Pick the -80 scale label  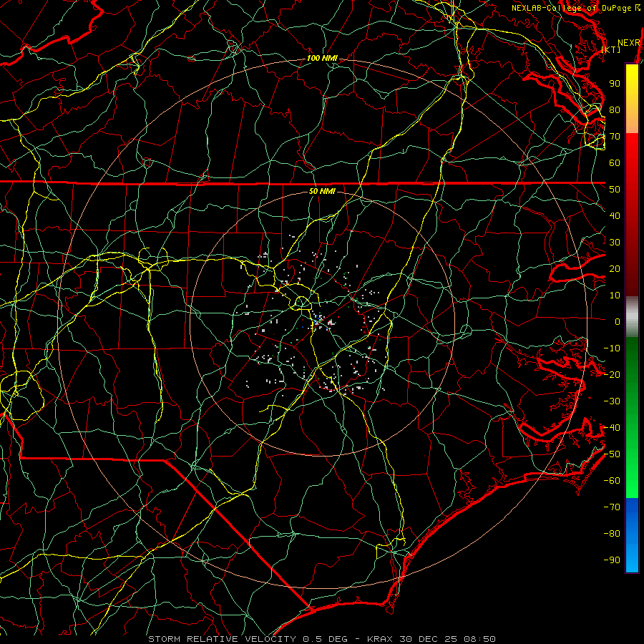[612, 534]
